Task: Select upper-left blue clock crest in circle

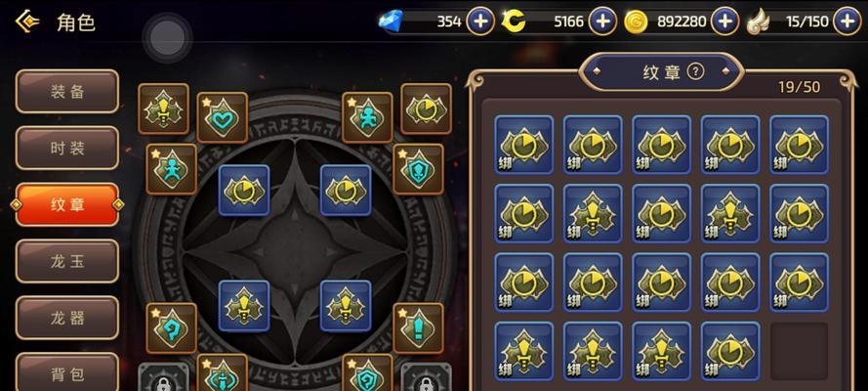Action: point(244,190)
